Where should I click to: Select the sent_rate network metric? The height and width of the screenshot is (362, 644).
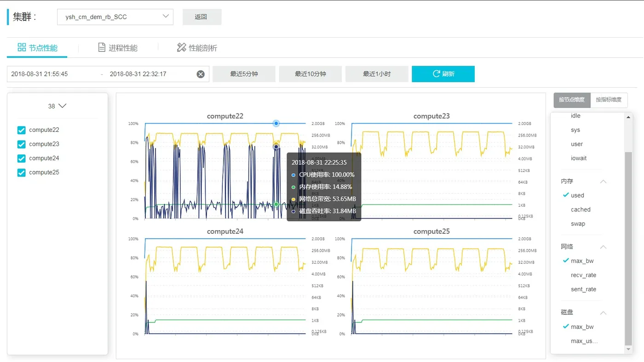[x=583, y=289]
